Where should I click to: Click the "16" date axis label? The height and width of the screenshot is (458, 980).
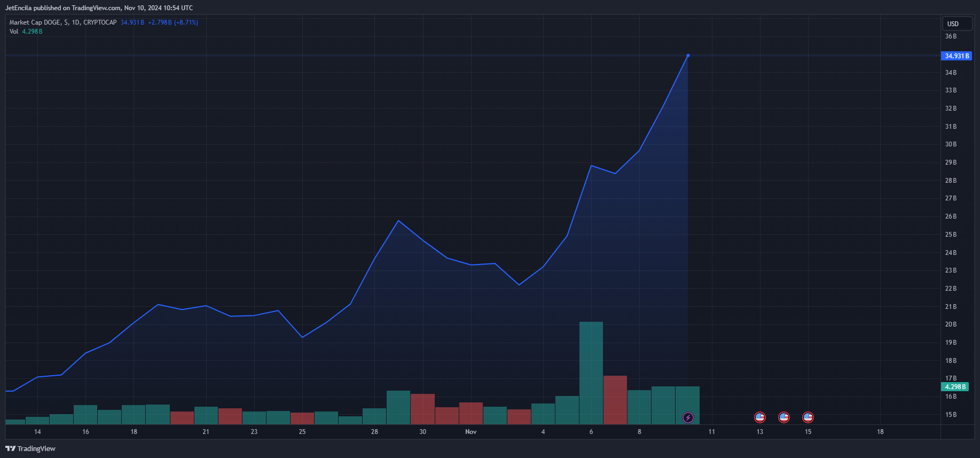[85, 432]
